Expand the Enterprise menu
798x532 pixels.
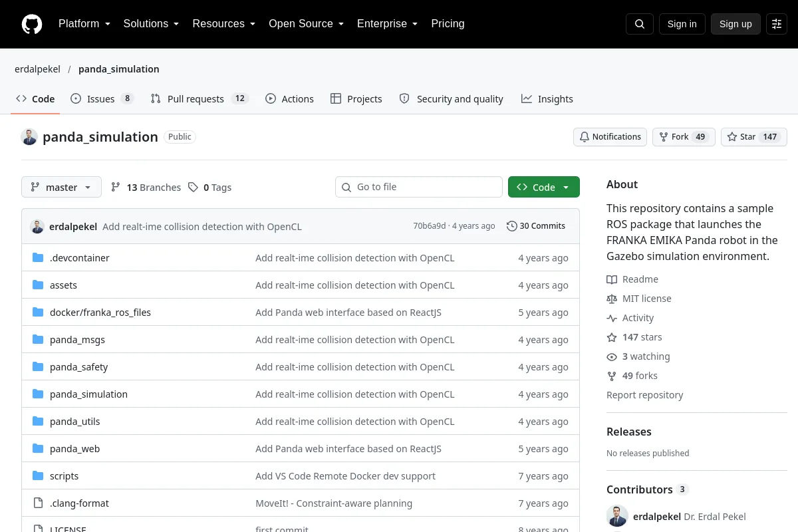387,23
